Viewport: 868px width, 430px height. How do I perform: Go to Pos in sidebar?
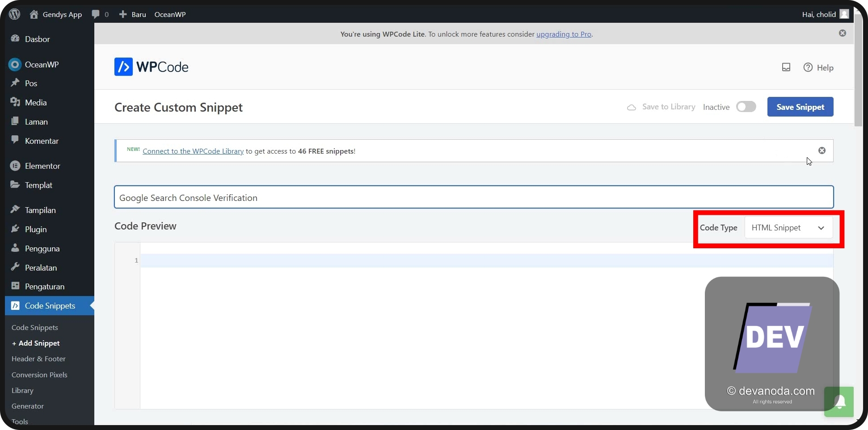[49, 83]
